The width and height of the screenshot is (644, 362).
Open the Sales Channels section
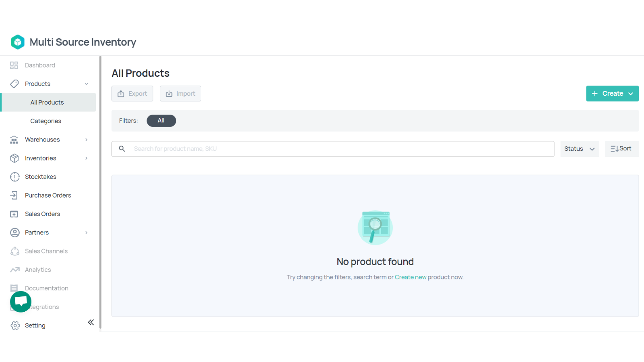(x=46, y=251)
